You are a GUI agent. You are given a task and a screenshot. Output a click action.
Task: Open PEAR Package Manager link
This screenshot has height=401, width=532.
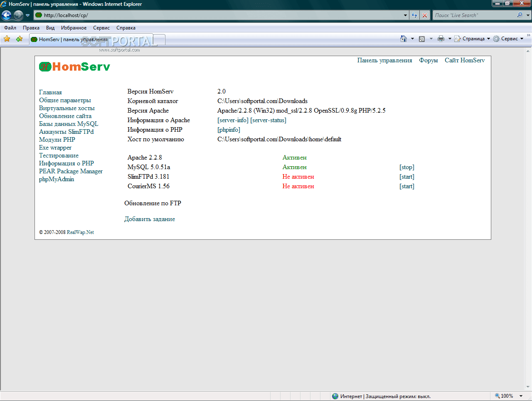[71, 171]
